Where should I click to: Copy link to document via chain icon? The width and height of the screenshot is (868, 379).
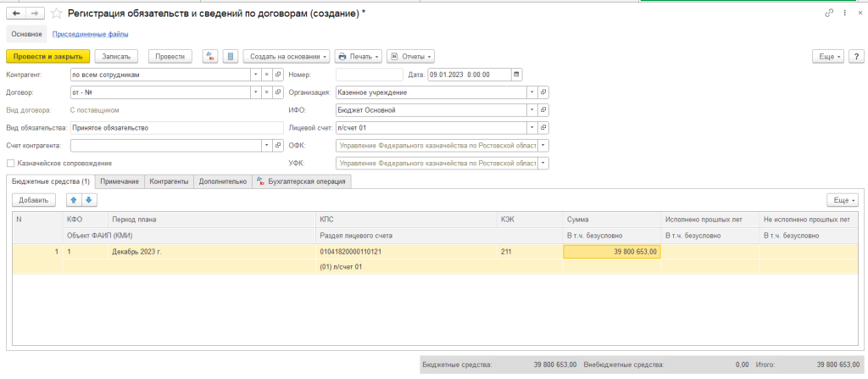point(829,13)
